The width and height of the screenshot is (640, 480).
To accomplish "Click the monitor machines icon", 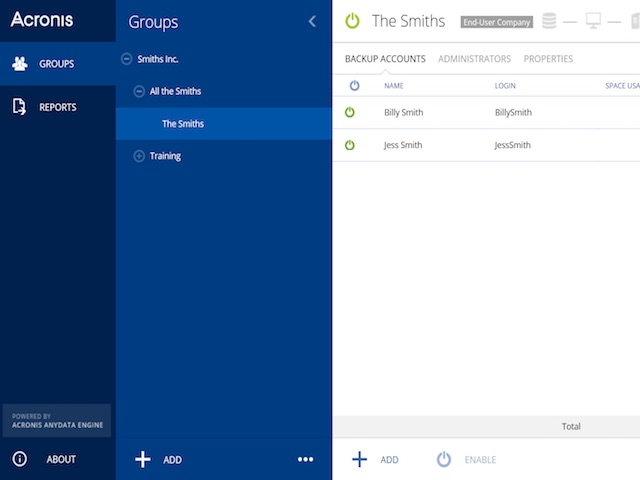I will pos(593,21).
